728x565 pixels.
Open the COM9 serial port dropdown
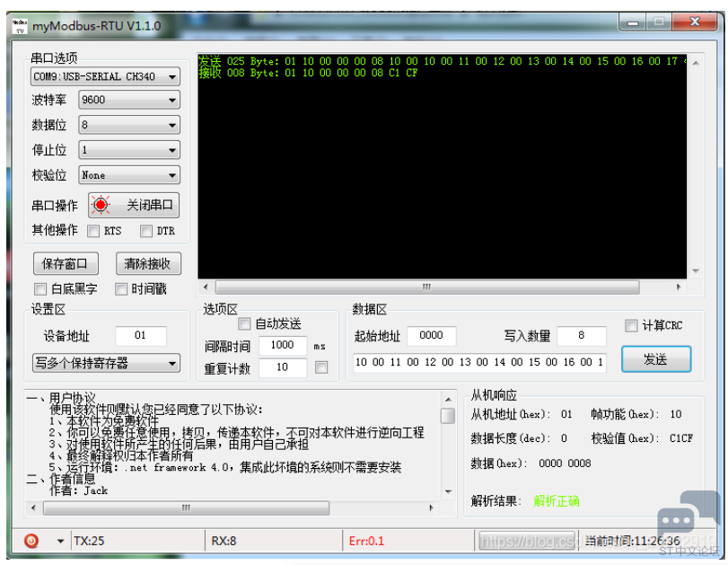[x=105, y=76]
